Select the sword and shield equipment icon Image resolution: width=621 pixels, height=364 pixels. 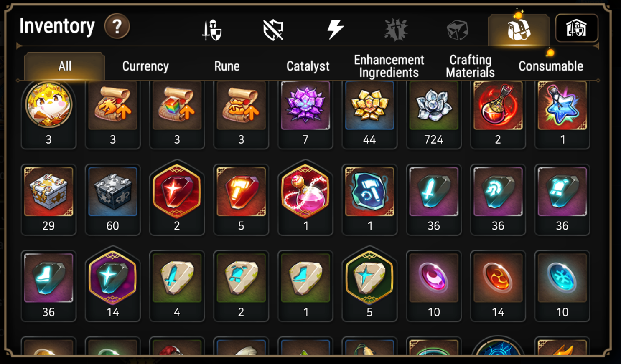[212, 30]
